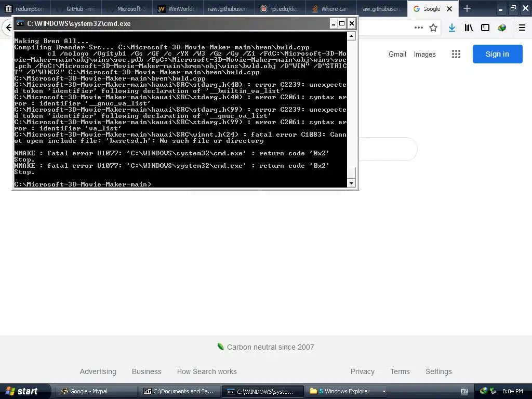532x399 pixels.
Task: Click the cmd.exe title bar system icon
Action: coord(20,23)
